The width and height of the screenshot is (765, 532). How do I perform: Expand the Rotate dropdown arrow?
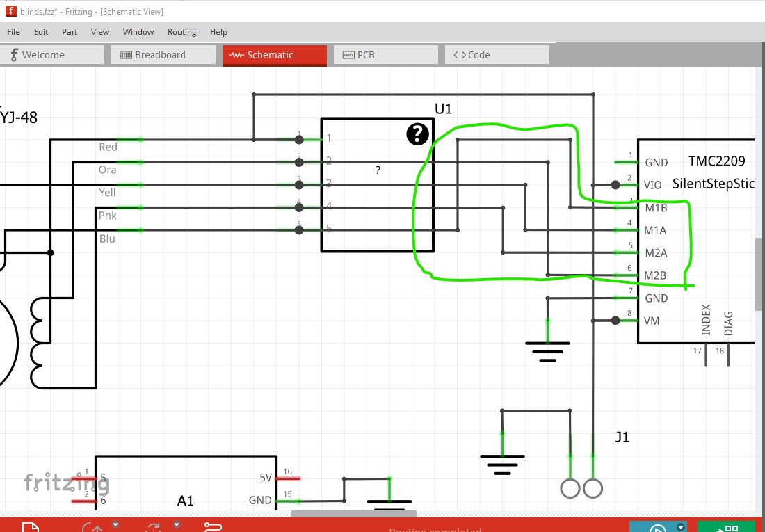pyautogui.click(x=115, y=524)
